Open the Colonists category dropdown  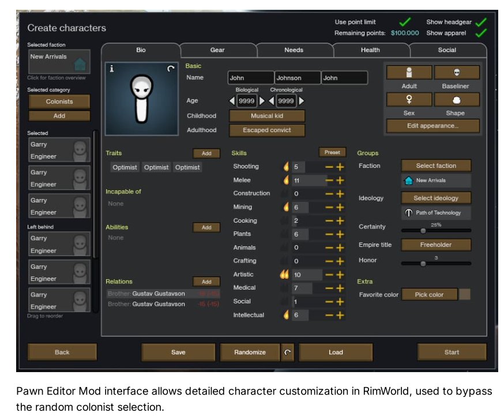59,102
